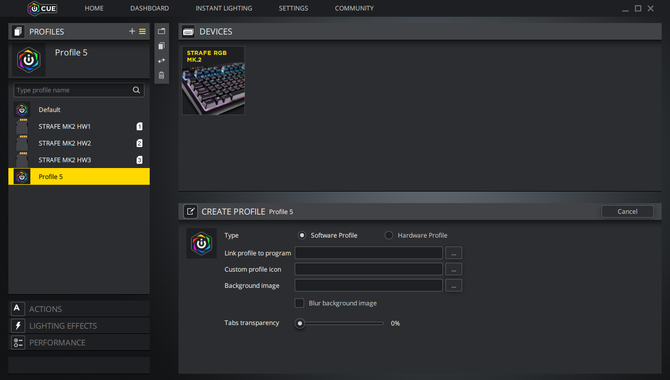Image resolution: width=670 pixels, height=380 pixels.
Task: Click the profile icon in Create Profile panel
Action: coord(201,243)
